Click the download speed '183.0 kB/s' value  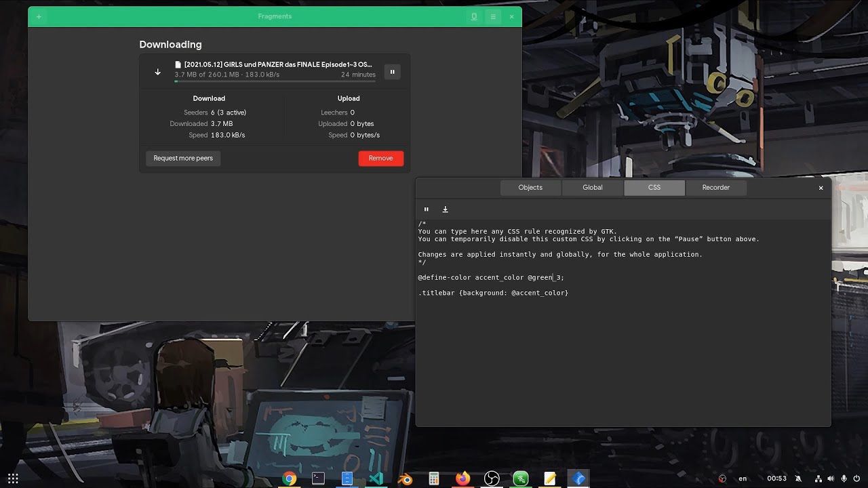[x=228, y=136]
